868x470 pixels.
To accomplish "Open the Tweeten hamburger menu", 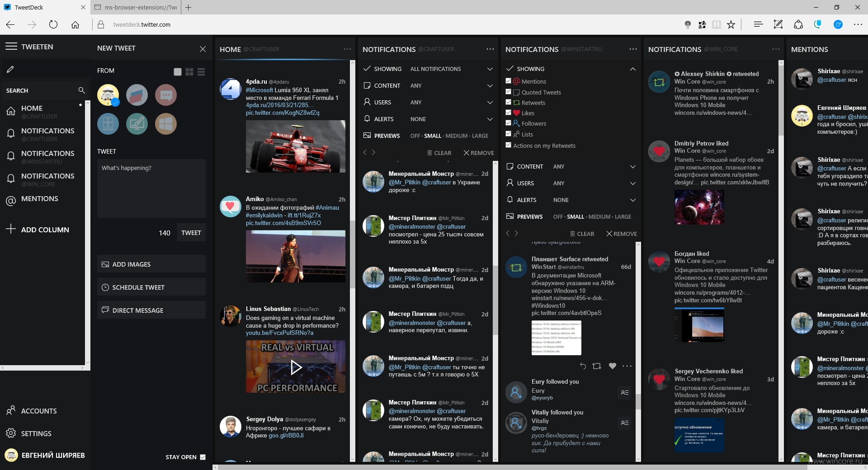I will [11, 47].
